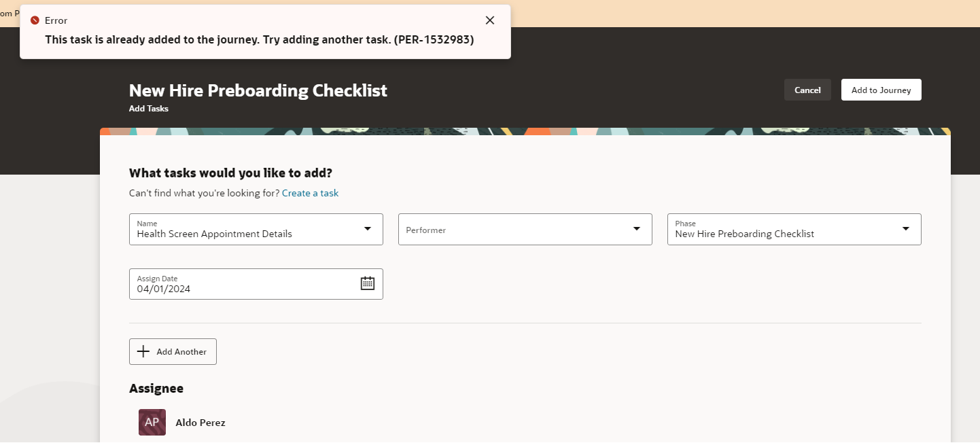Open the Name task dropdown
Screen dimensions: 980x443
click(368, 229)
